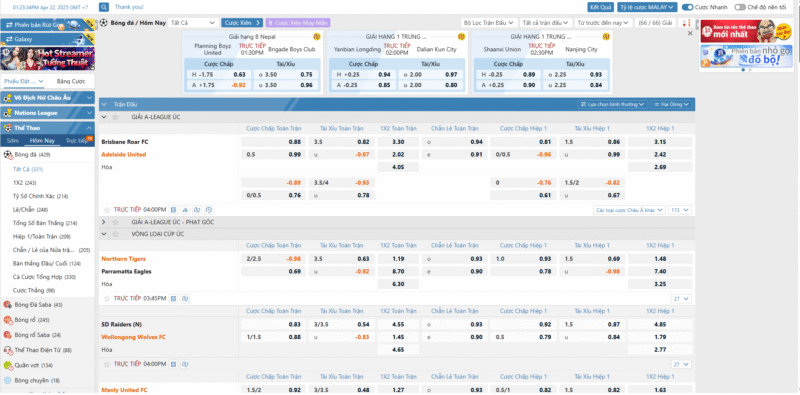This screenshot has width=800, height=395.
Task: Click the Cược Xiên parlay button
Action: [242, 23]
